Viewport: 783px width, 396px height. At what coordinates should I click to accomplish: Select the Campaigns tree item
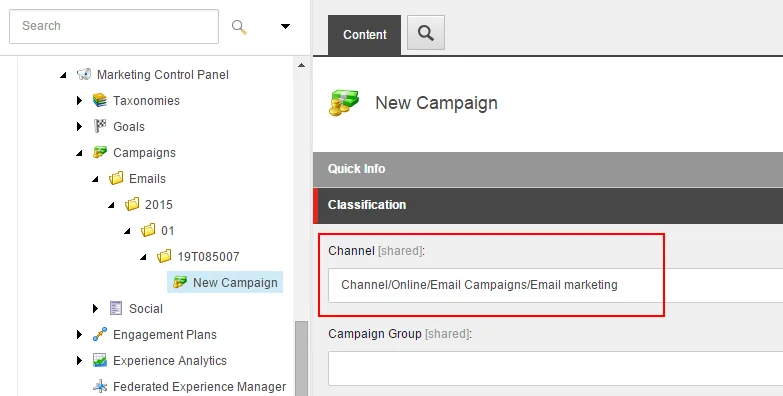144,152
